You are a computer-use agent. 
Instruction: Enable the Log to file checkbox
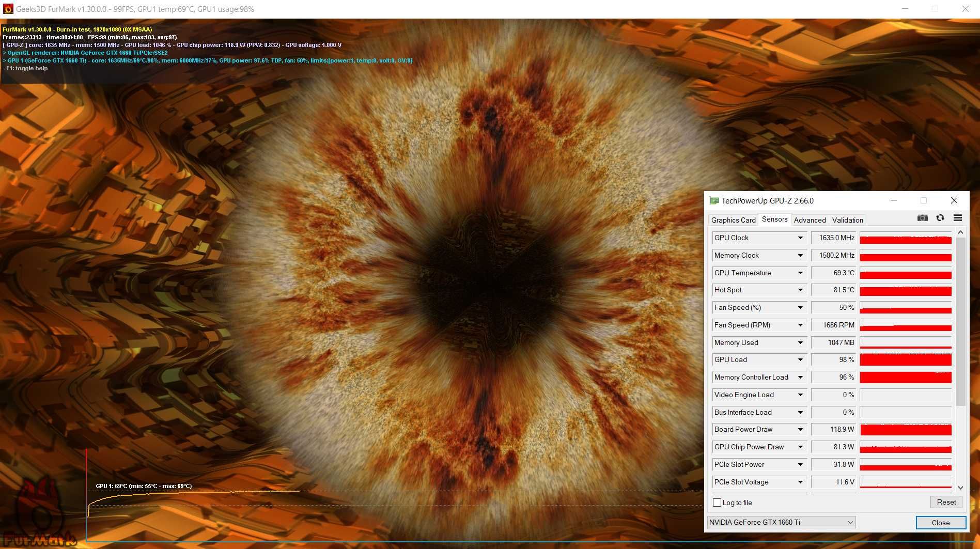[717, 503]
